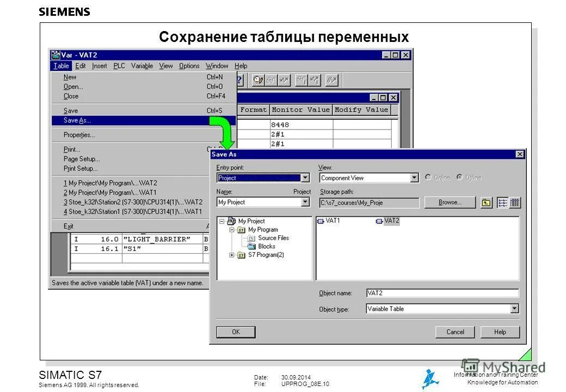This screenshot has width=566, height=392.
Task: Choose Save from the Table menu
Action: point(144,111)
